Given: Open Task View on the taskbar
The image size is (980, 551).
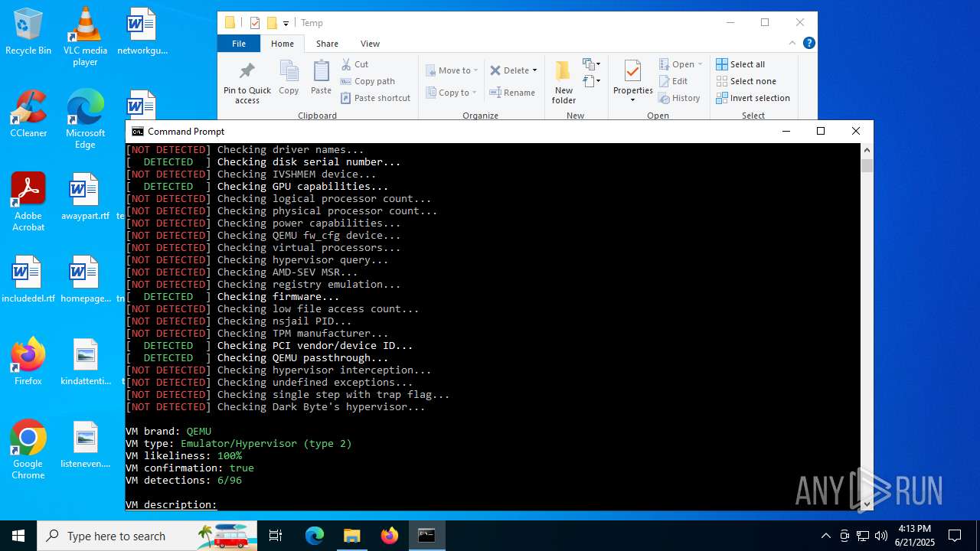Looking at the screenshot, I should pyautogui.click(x=276, y=536).
